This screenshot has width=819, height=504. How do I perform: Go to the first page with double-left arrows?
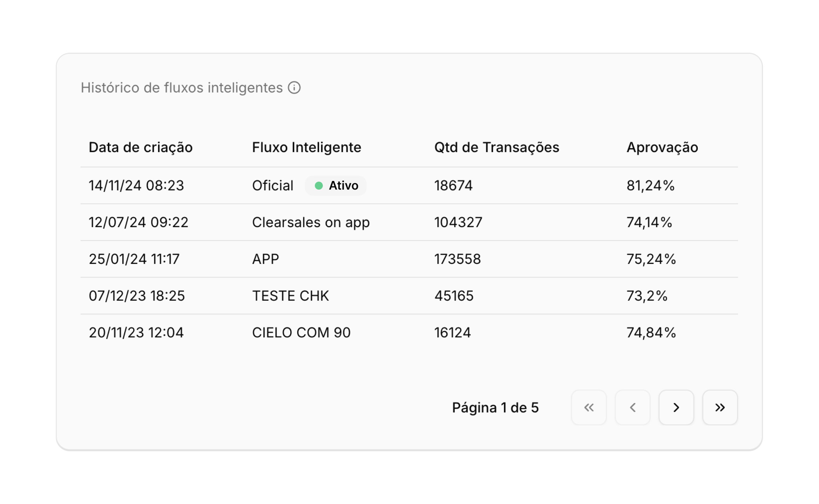(x=589, y=407)
